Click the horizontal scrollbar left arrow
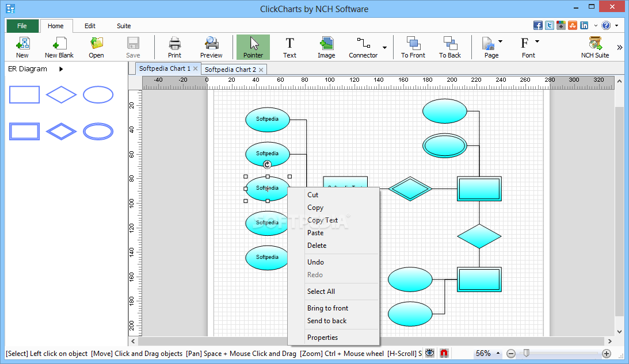Image resolution: width=629 pixels, height=364 pixels. (x=133, y=341)
